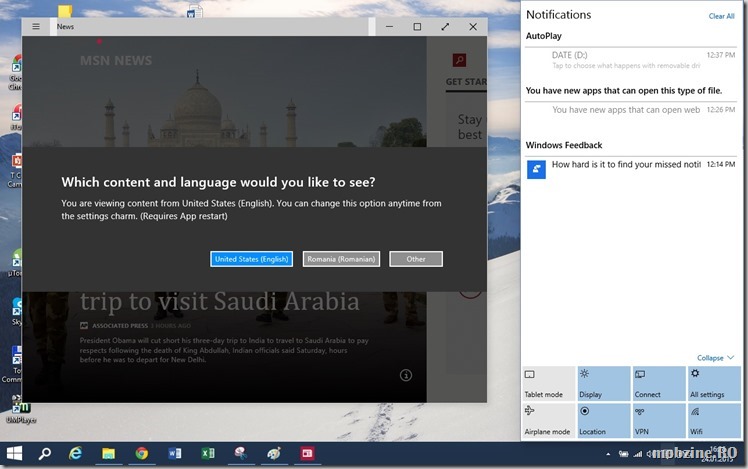Viewport: 748px width, 469px height.
Task: Click the info circle icon on the news article
Action: point(405,375)
